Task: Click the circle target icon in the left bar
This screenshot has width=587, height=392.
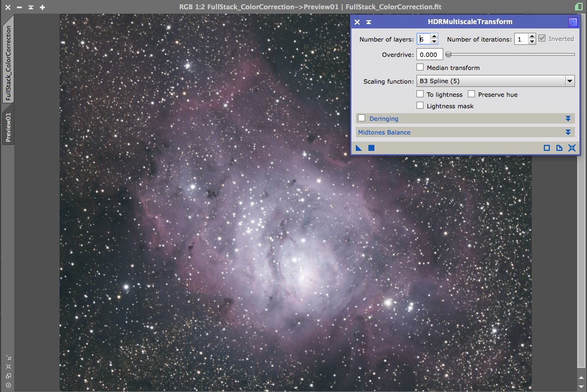Action: [x=8, y=385]
